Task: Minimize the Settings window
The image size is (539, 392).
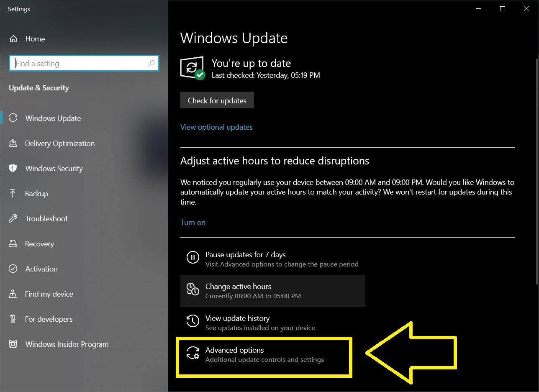Action: point(479,9)
